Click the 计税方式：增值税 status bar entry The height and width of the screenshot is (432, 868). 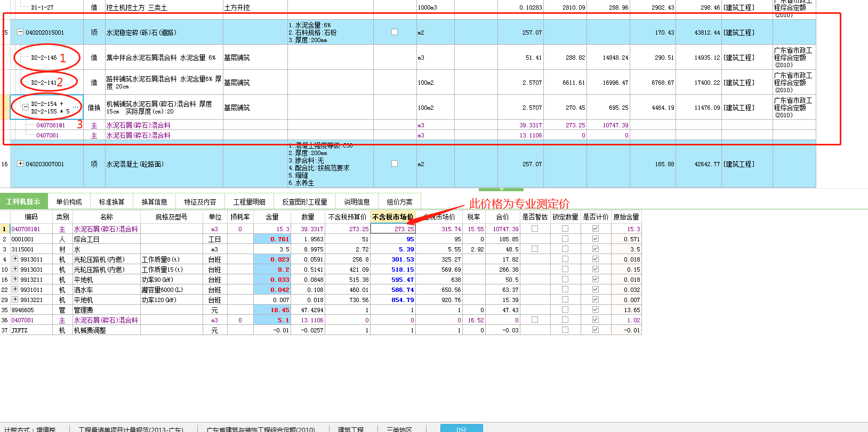(29, 429)
